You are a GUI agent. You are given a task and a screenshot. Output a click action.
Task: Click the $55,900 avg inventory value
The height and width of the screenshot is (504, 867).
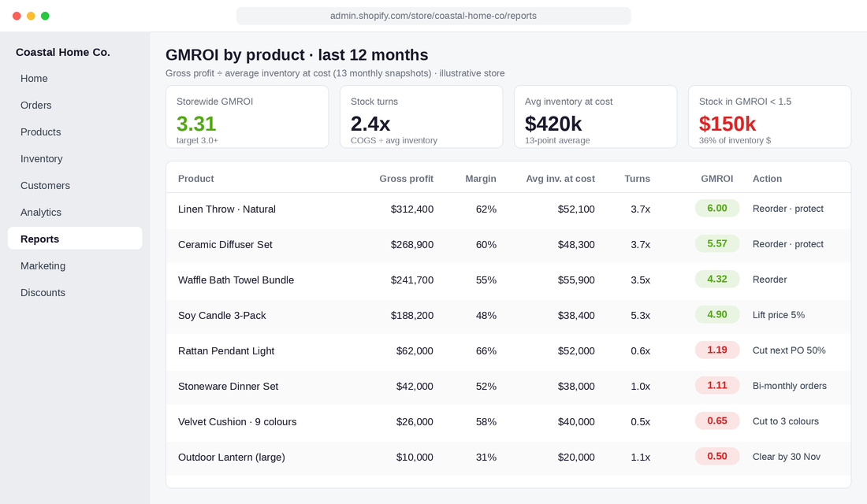click(576, 280)
